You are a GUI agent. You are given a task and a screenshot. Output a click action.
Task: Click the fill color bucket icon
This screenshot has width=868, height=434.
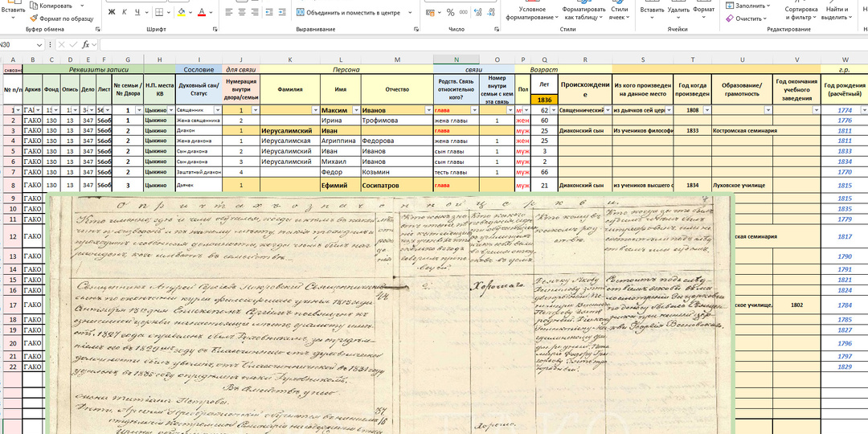point(182,12)
